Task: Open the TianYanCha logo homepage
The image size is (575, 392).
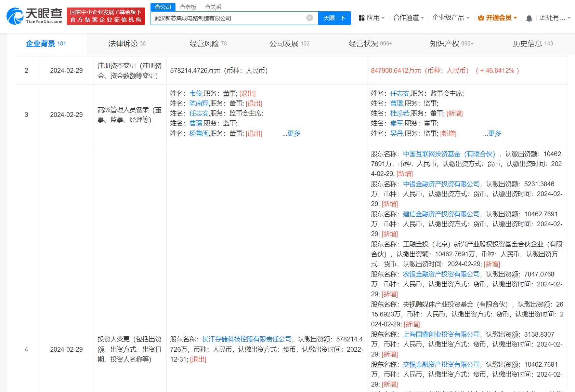Action: [x=35, y=16]
